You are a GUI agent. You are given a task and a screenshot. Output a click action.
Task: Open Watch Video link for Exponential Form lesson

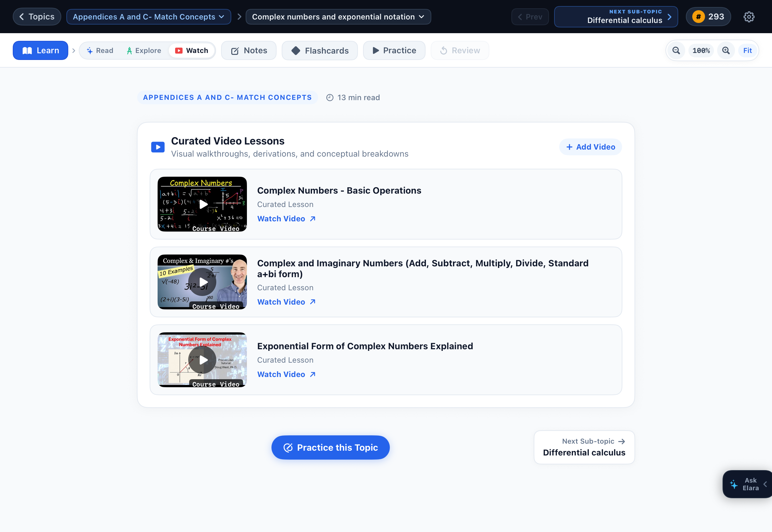tap(286, 374)
